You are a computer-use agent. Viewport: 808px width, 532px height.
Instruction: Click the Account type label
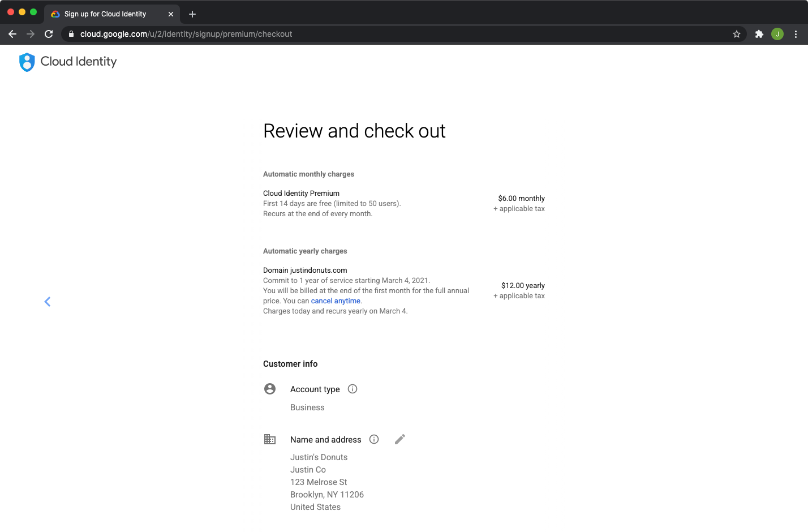click(315, 389)
